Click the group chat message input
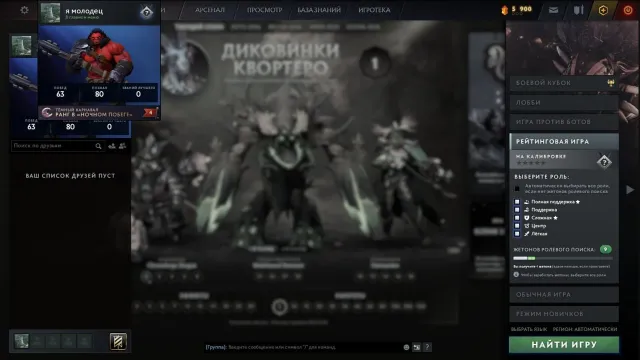The height and width of the screenshot is (360, 640). 303,347
